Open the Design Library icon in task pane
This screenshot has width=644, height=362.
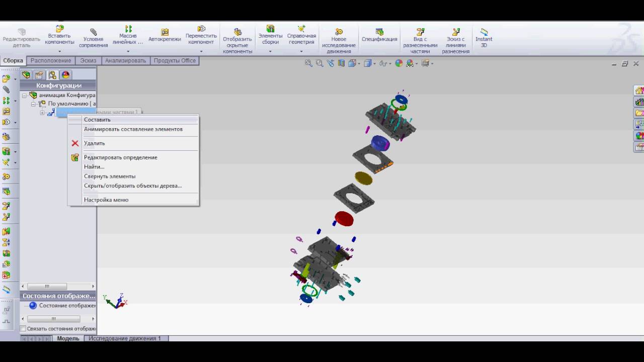[x=639, y=102]
